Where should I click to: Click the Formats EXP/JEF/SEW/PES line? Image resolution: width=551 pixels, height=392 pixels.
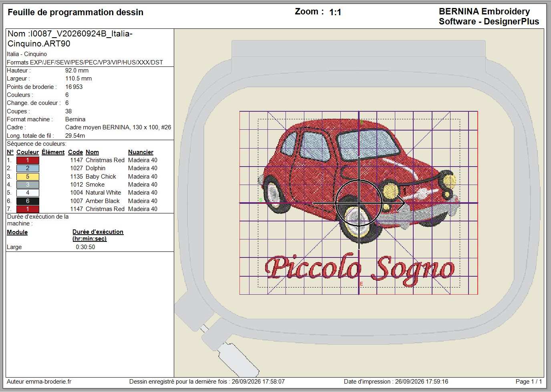click(85, 62)
